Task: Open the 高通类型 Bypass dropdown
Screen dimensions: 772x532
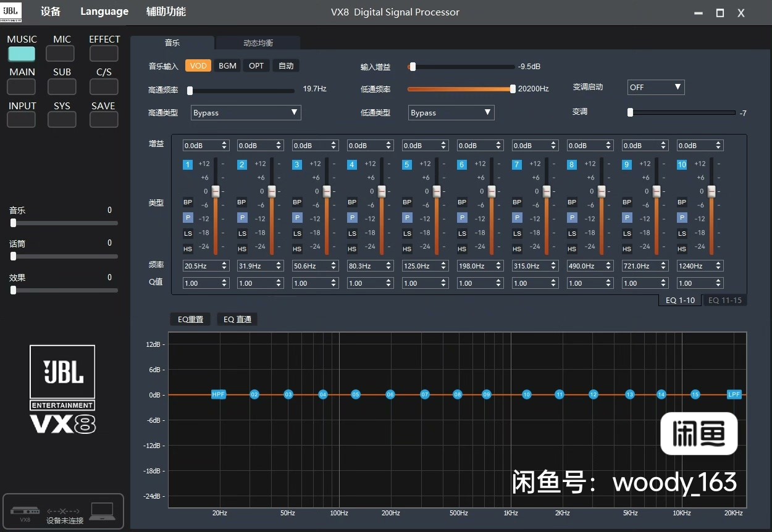Action: [246, 112]
